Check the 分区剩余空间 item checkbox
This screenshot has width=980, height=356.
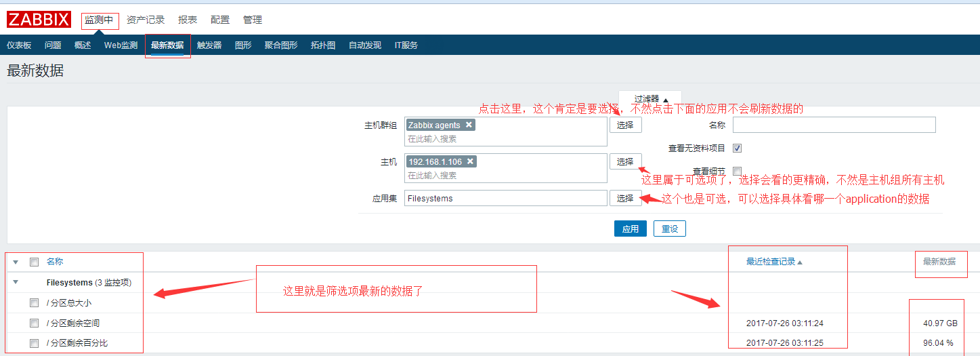(x=34, y=323)
